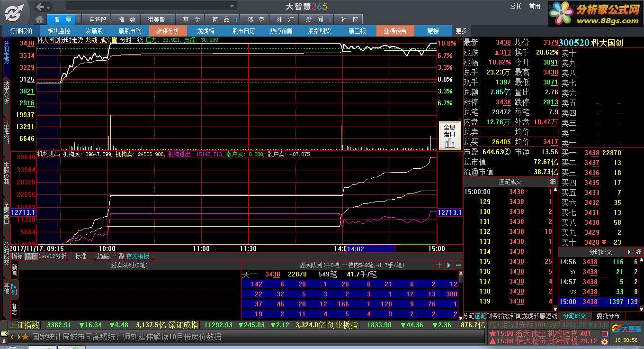Open the 全息盘口 panel button
Viewport: 644px width, 349px height.
pos(449,135)
